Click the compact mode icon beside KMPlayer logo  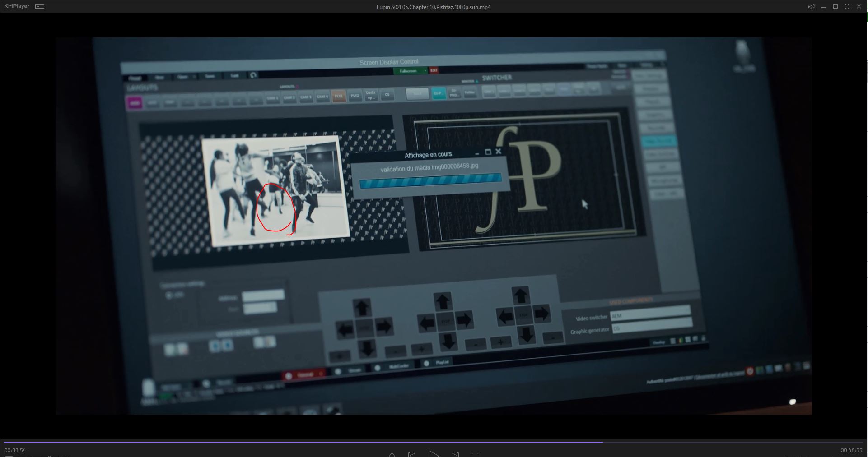(40, 6)
